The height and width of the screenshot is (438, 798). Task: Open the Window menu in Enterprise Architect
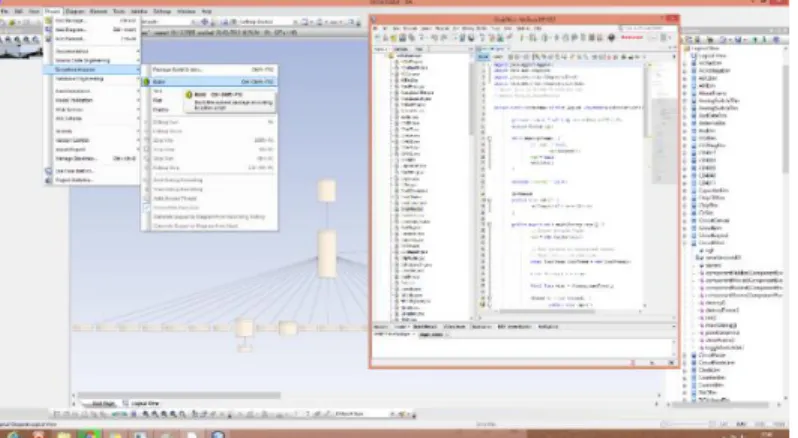(x=186, y=11)
